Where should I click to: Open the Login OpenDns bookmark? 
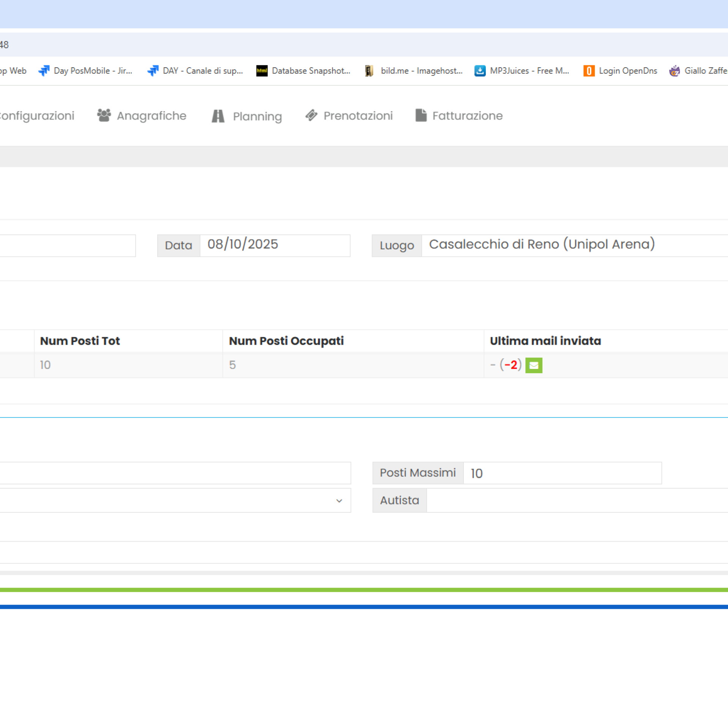[x=620, y=71]
